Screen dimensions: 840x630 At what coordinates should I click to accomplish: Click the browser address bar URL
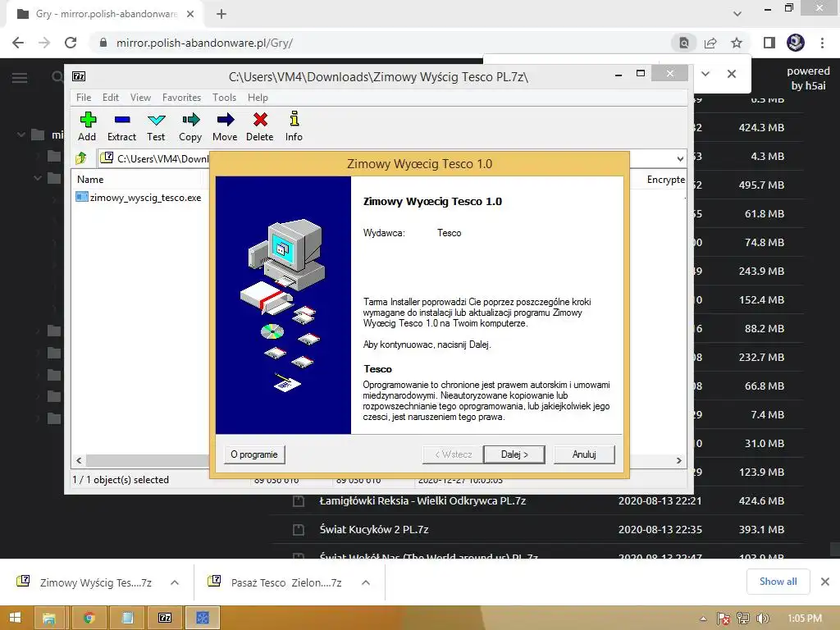click(204, 43)
